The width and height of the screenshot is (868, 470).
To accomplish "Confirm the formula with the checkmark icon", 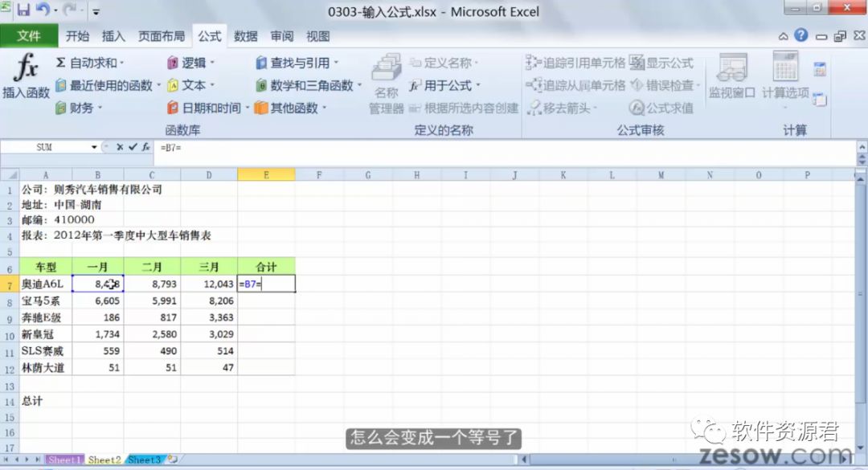I will (133, 147).
